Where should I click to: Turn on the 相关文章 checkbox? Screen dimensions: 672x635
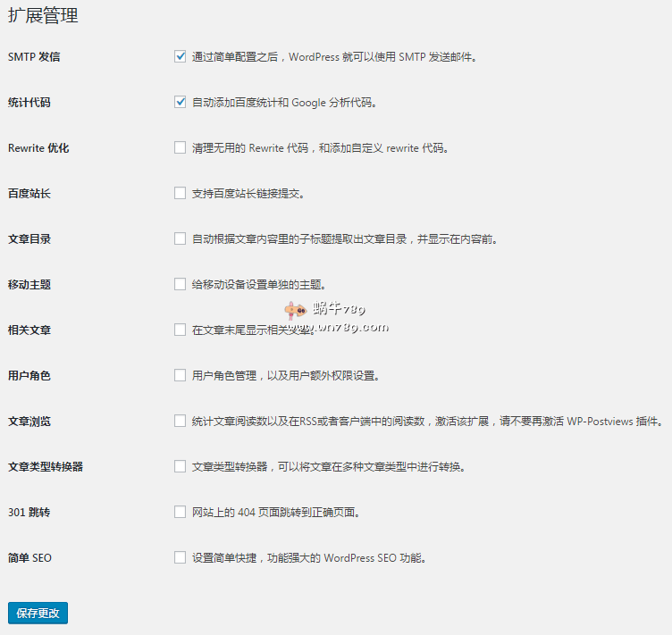click(x=181, y=330)
